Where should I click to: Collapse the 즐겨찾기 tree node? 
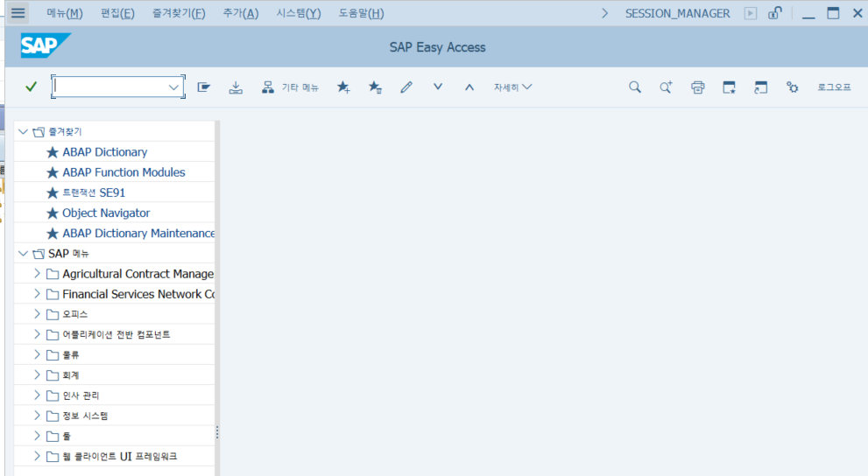24,131
